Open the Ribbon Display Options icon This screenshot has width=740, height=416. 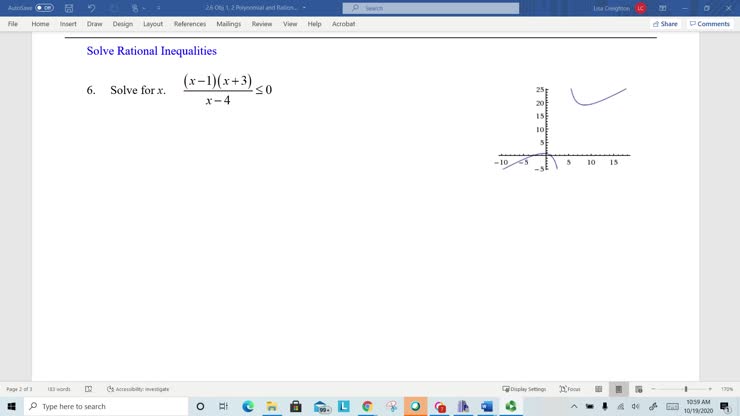pos(662,8)
